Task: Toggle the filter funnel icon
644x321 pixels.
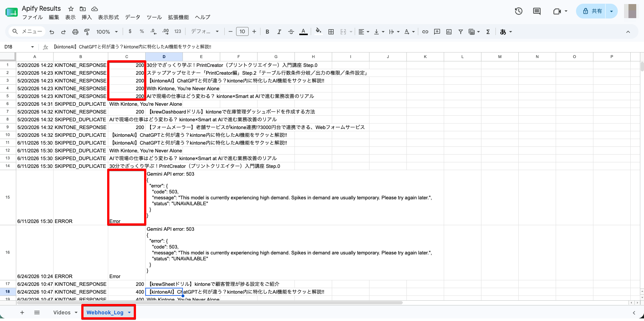Action: 461,32
